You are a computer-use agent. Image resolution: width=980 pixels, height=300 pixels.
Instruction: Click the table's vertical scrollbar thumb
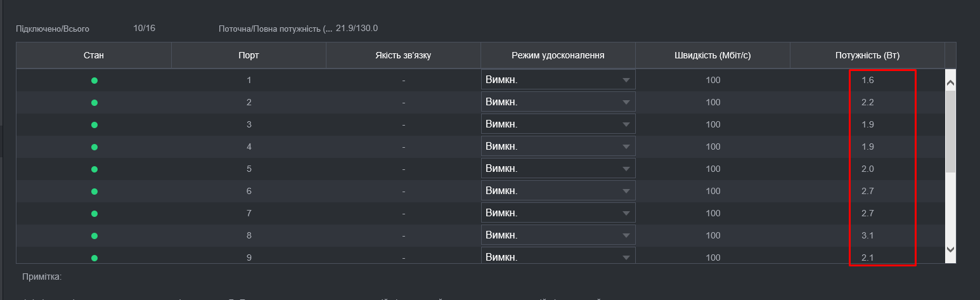950,130
